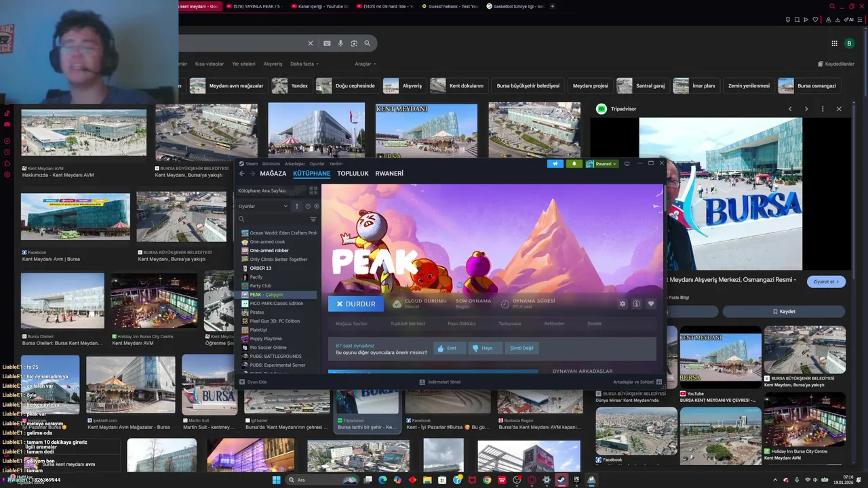Image resolution: width=868 pixels, height=488 pixels.
Task: Open KÜTÜPHANE tab in Steam
Action: tap(312, 174)
